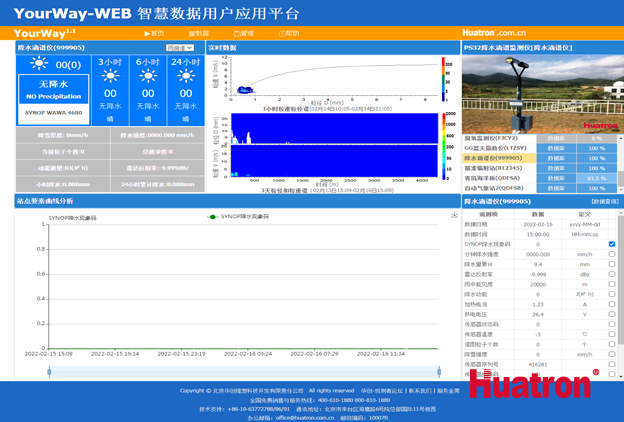Click the current weather sun icon

pyautogui.click(x=39, y=65)
